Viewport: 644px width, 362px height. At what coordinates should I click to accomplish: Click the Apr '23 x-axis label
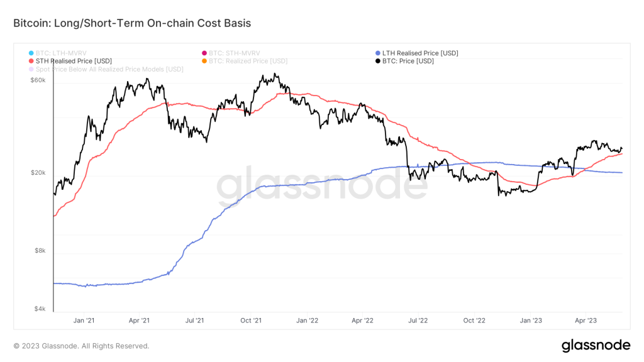coord(586,321)
